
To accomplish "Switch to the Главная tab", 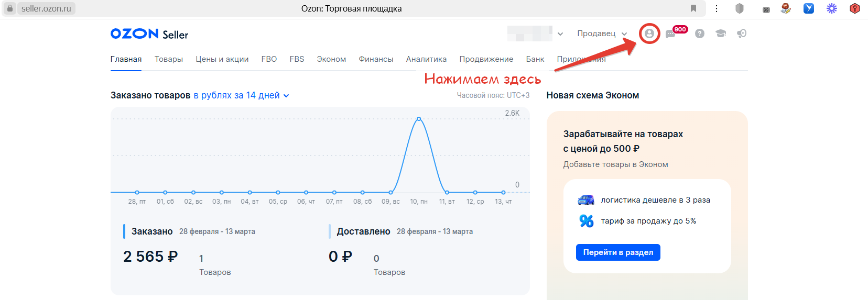I will pos(126,59).
